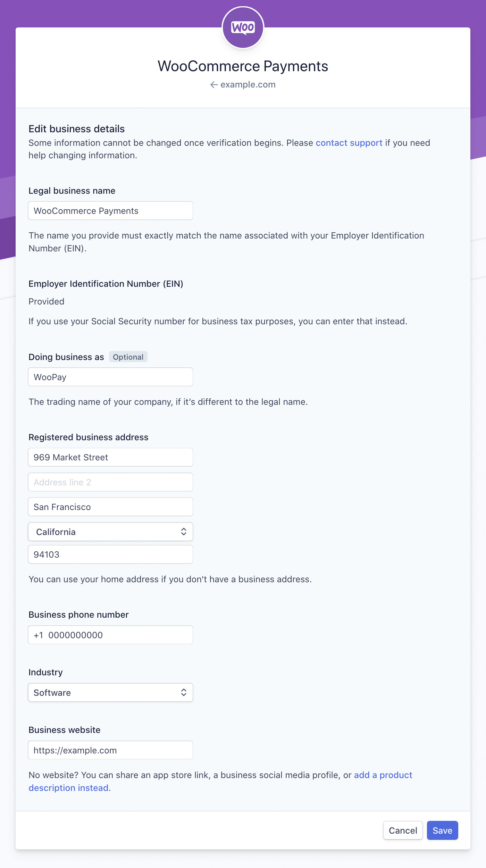Focus the 969 Market Street address field

[110, 457]
